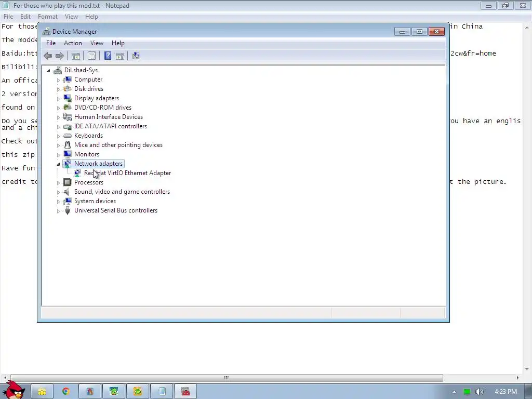Open the Properties toolbar icon
Screen dimensions: 532x399
click(x=91, y=56)
